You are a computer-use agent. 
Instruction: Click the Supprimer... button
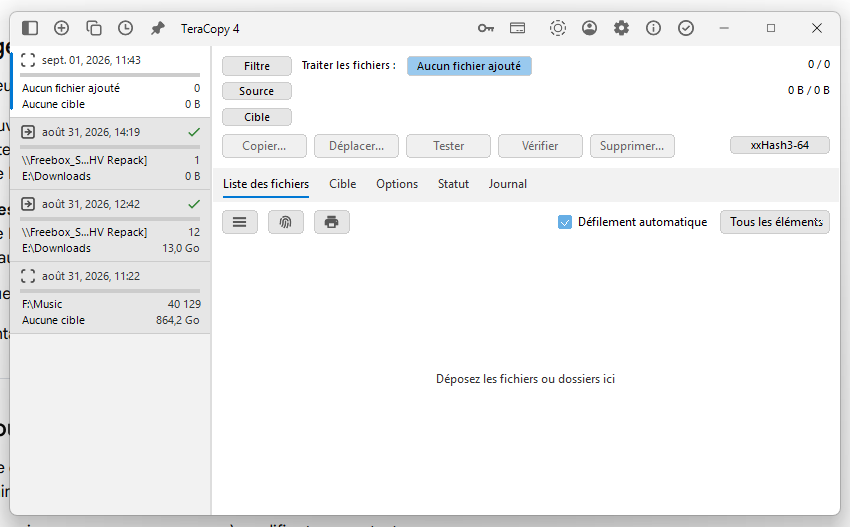coord(632,146)
